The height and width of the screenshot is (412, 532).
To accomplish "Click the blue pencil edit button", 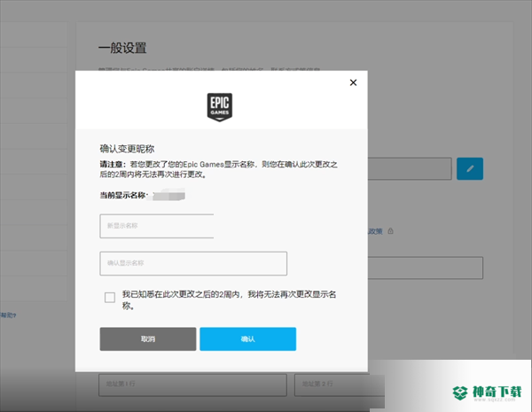I will click(470, 168).
